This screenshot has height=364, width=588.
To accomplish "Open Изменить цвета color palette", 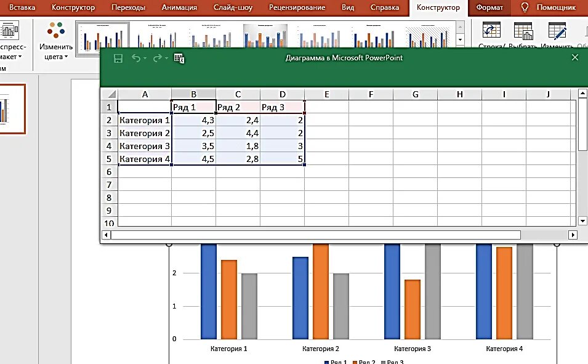I will point(56,41).
